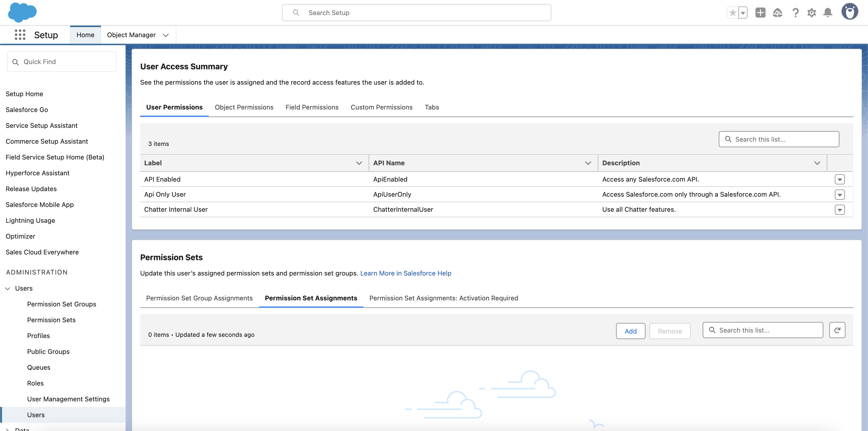Open global actions with the plus icon

pos(760,13)
